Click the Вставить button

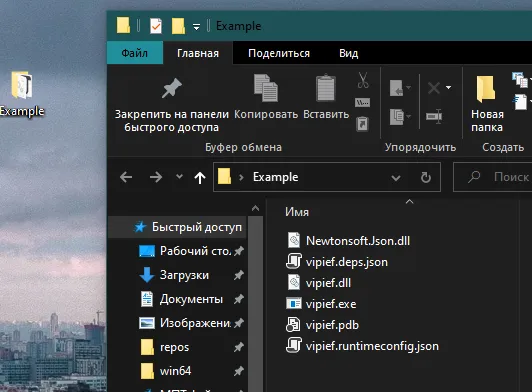(326, 97)
